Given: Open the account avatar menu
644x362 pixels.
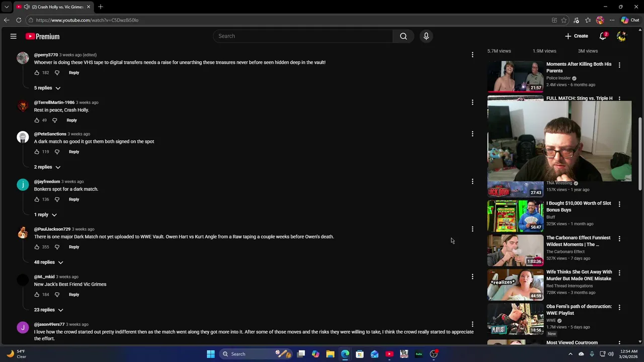Looking at the screenshot, I should [621, 36].
